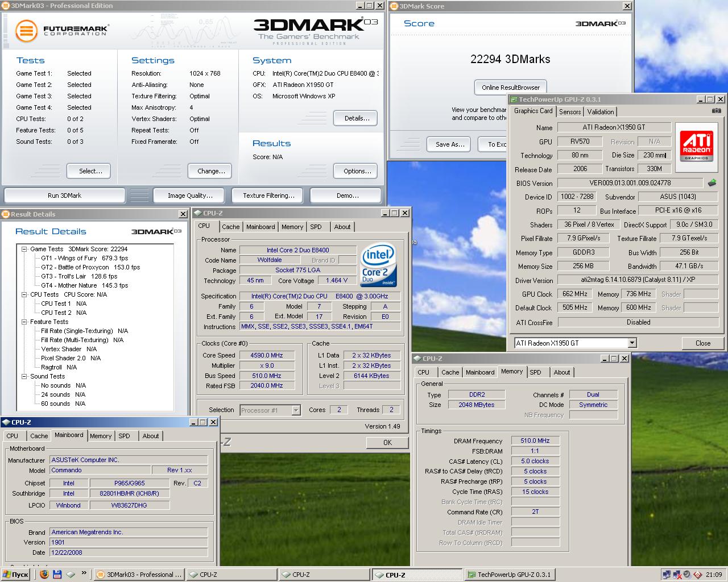The image size is (728, 582).
Task: Click the Run 3DMark button
Action: point(64,196)
